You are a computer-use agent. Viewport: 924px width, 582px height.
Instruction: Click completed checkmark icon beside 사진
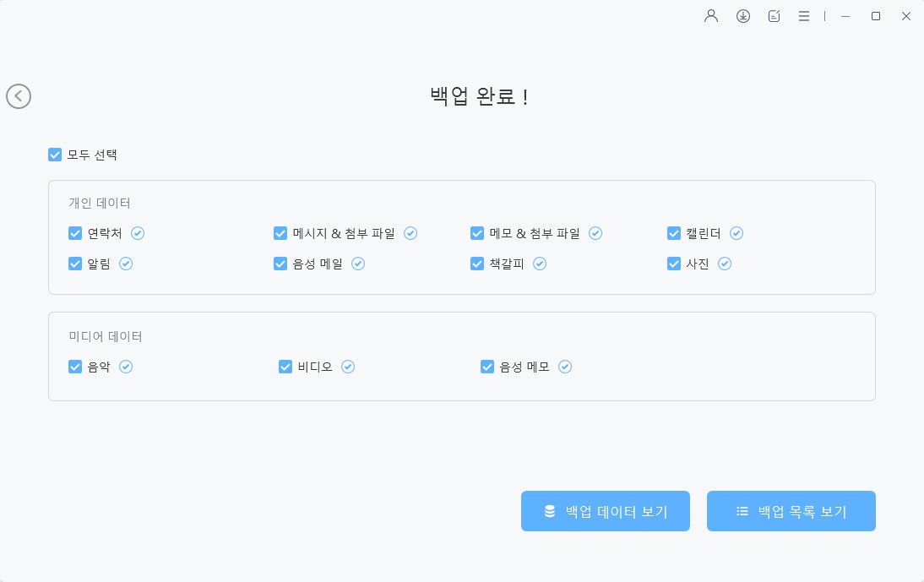(x=725, y=264)
